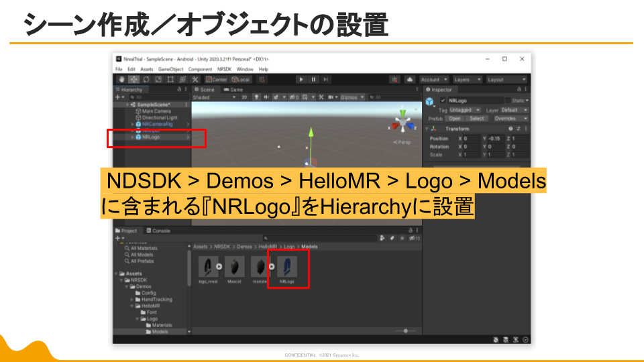Toggle scene lighting bulb icon
Screen dimensions: 644x362
tap(256, 97)
